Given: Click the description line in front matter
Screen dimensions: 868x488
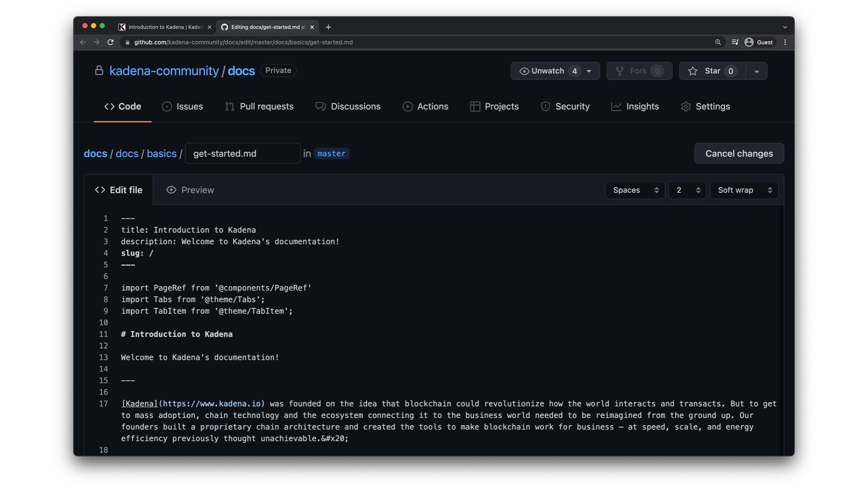Looking at the screenshot, I should coord(230,242).
